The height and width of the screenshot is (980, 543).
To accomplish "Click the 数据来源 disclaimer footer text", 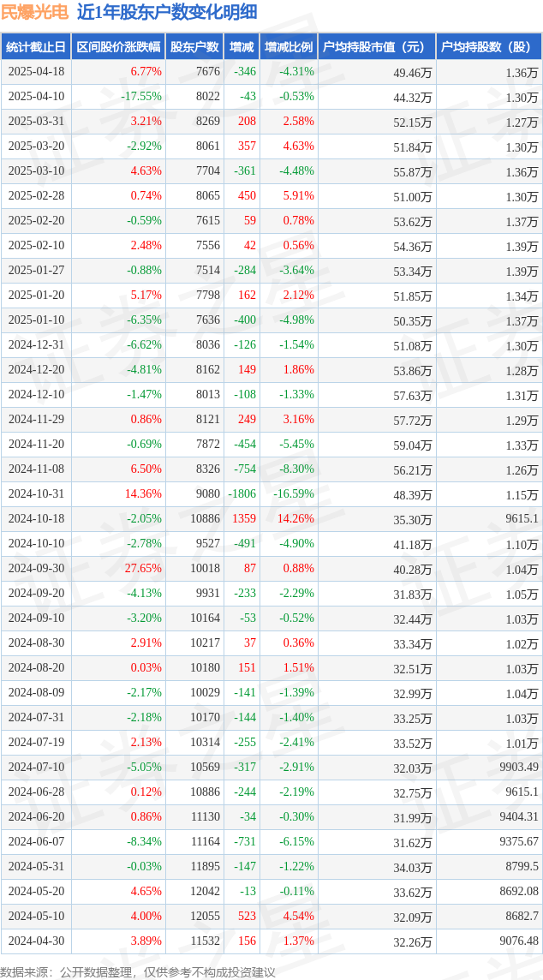I will 138,972.
